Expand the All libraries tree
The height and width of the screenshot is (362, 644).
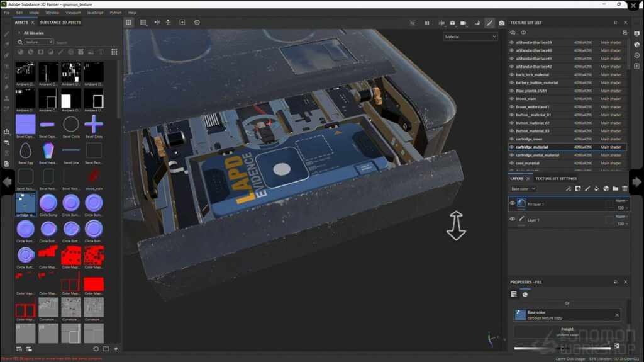pyautogui.click(x=19, y=33)
